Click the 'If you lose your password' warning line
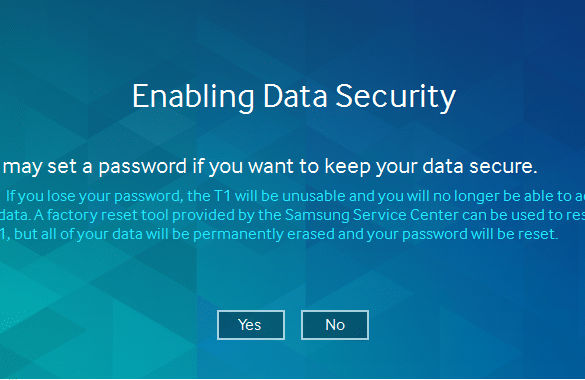This screenshot has width=585, height=380. (x=295, y=196)
